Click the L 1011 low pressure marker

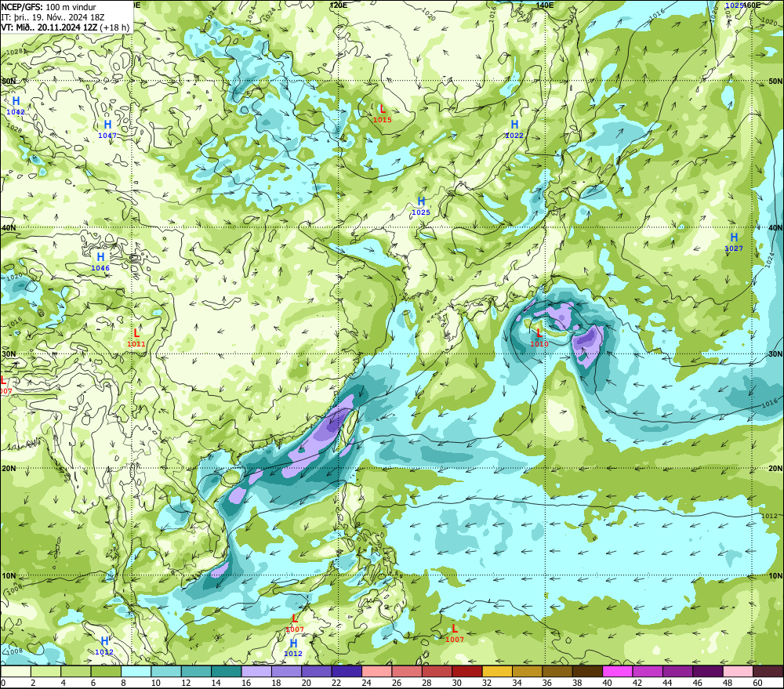point(136,338)
